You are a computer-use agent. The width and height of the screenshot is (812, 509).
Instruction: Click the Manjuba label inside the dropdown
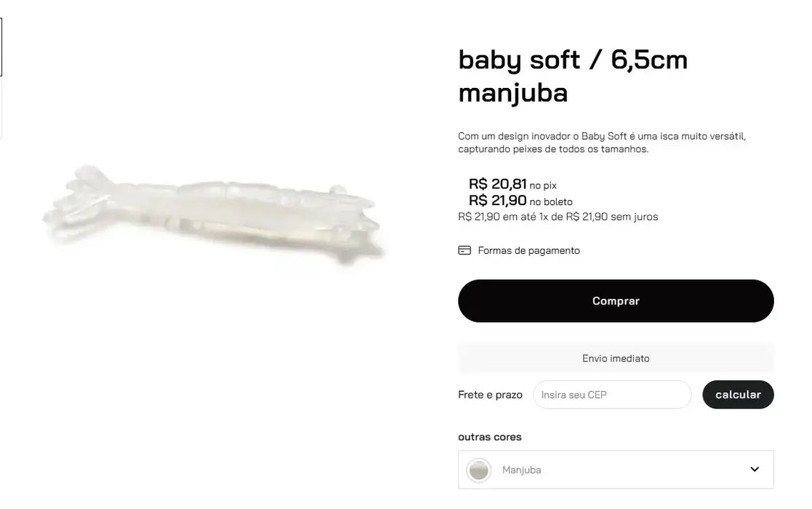coord(521,470)
